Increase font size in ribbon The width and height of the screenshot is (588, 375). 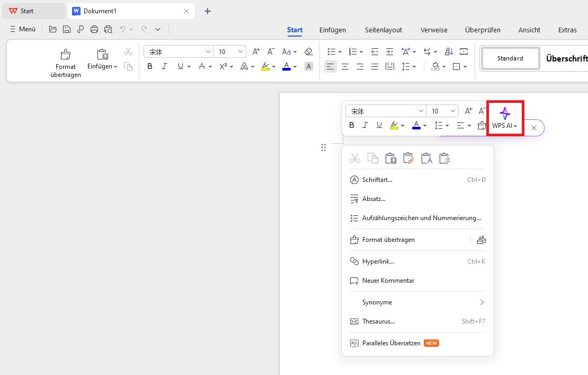[256, 51]
